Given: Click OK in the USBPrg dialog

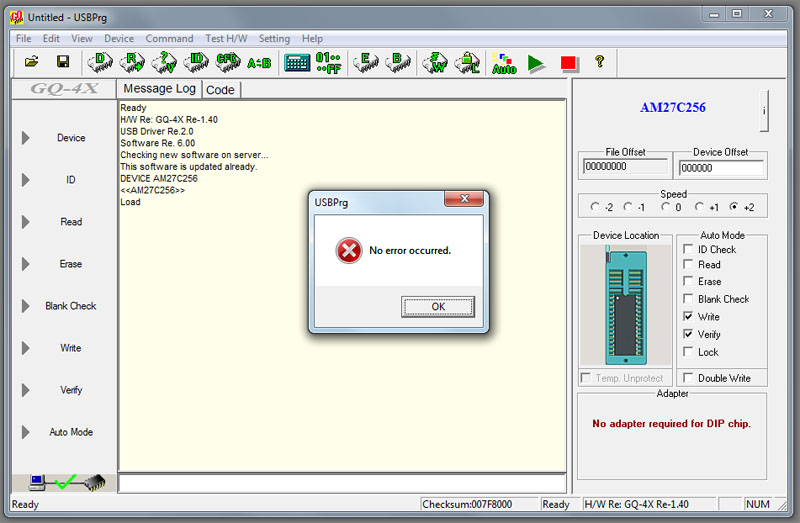Looking at the screenshot, I should pos(438,307).
